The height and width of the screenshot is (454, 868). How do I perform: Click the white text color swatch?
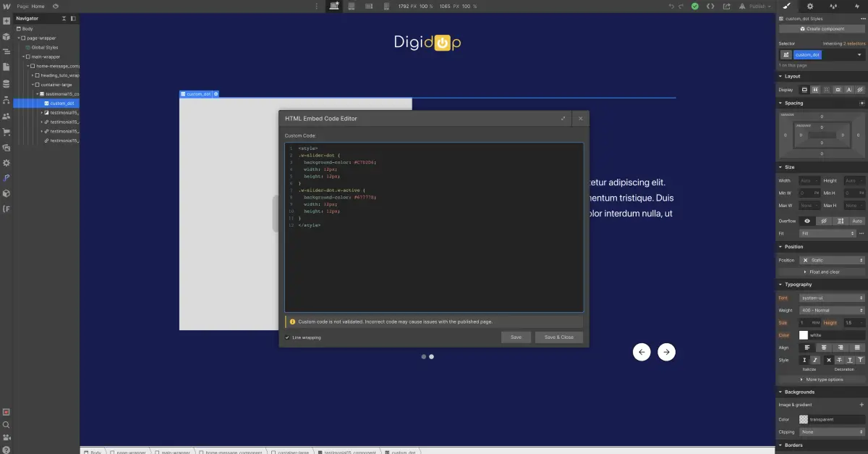(803, 335)
